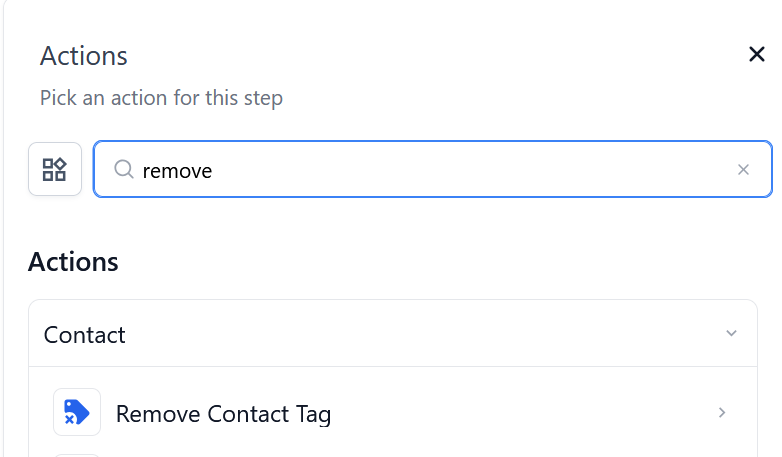Collapse the Contact category chevron

[x=731, y=333]
